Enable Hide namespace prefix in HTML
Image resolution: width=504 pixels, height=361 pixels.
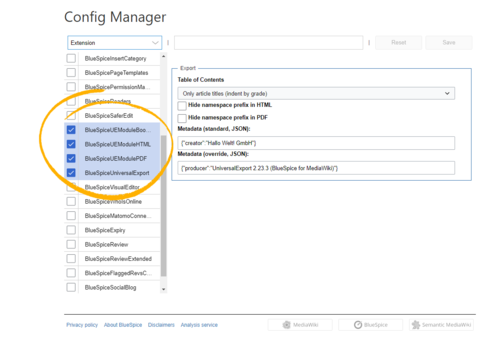tap(182, 106)
